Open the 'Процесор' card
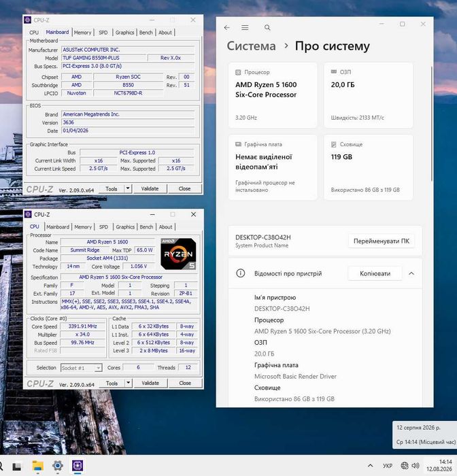The image size is (457, 476). [273, 95]
